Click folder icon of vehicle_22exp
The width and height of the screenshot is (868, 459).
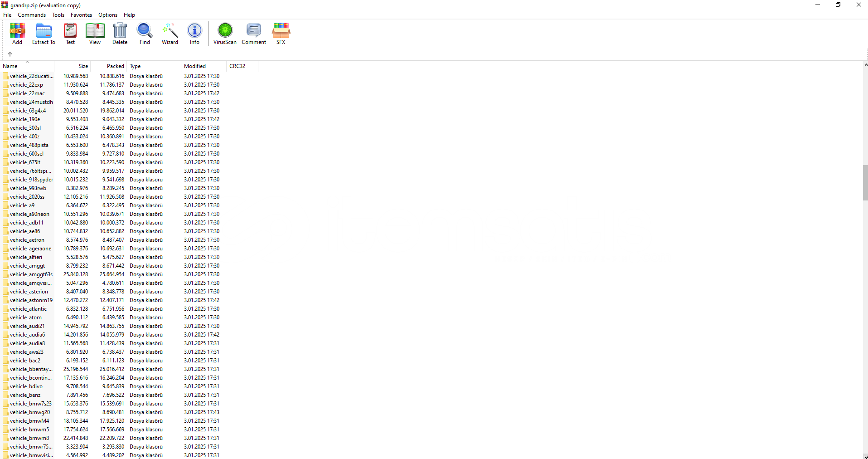coord(5,85)
